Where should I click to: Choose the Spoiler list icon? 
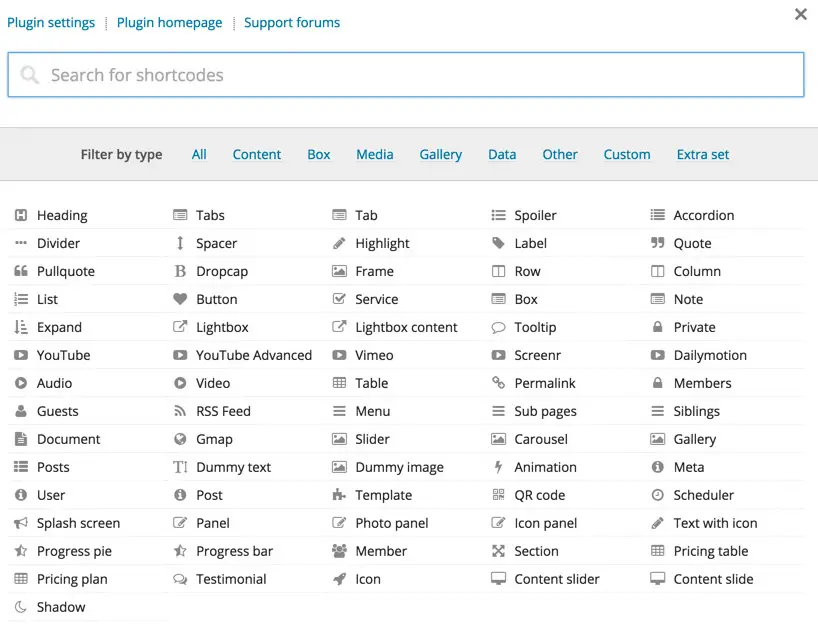click(x=498, y=215)
